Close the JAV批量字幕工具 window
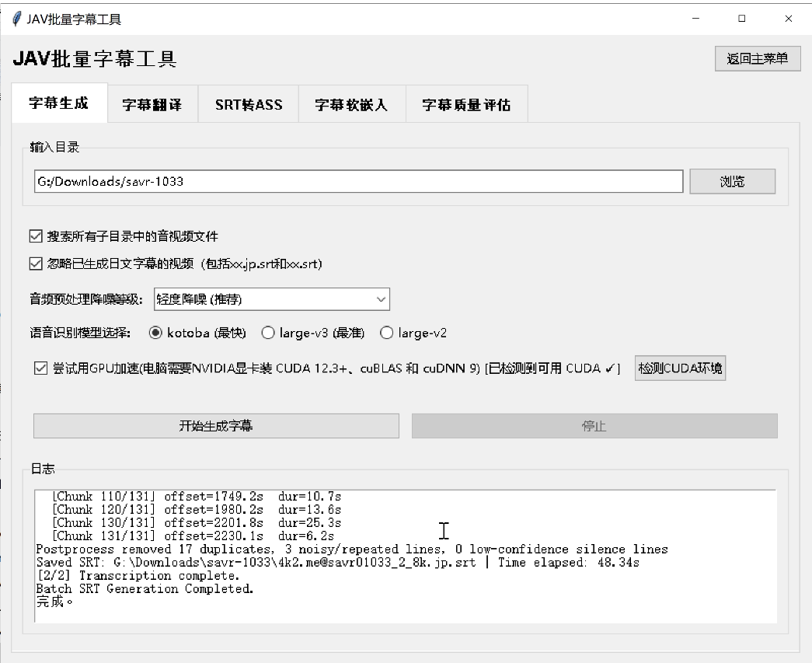Image resolution: width=812 pixels, height=663 pixels. coord(788,19)
